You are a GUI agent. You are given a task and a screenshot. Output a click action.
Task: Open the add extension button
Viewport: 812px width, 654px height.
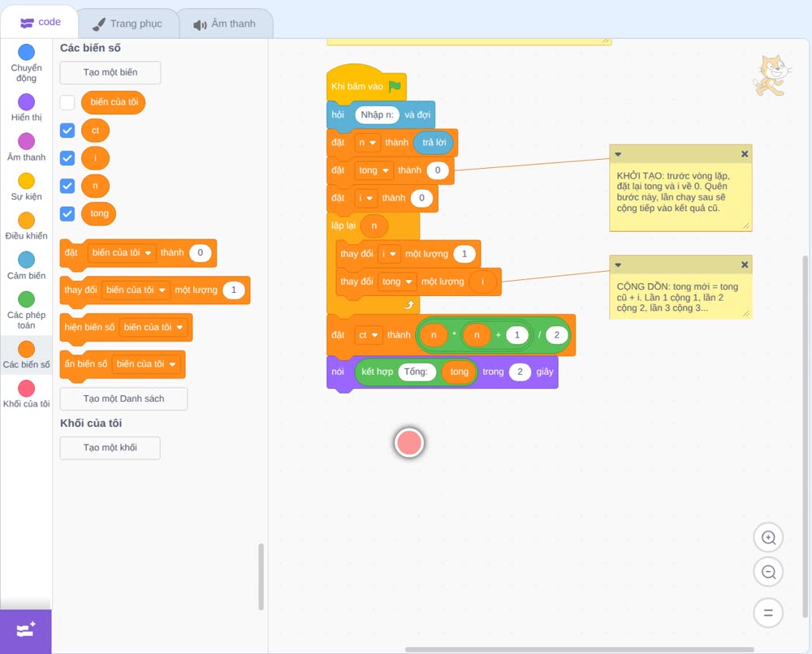pyautogui.click(x=26, y=630)
